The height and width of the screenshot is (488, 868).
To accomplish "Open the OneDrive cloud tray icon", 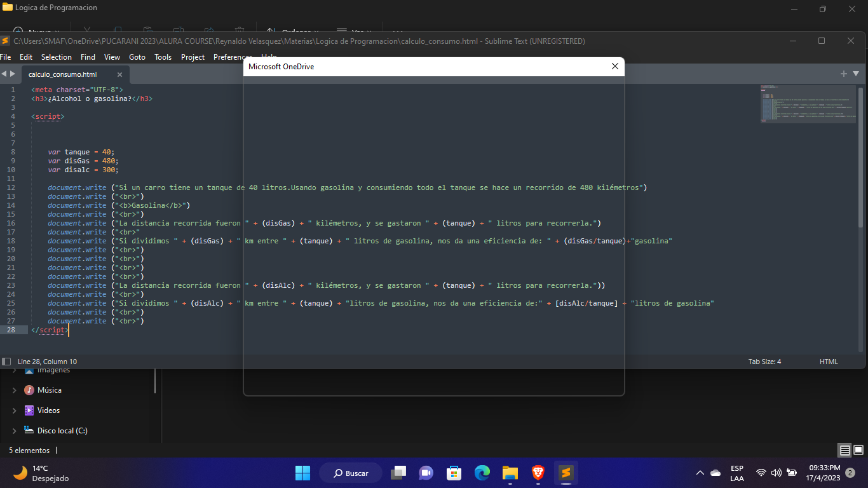I will coord(715,473).
